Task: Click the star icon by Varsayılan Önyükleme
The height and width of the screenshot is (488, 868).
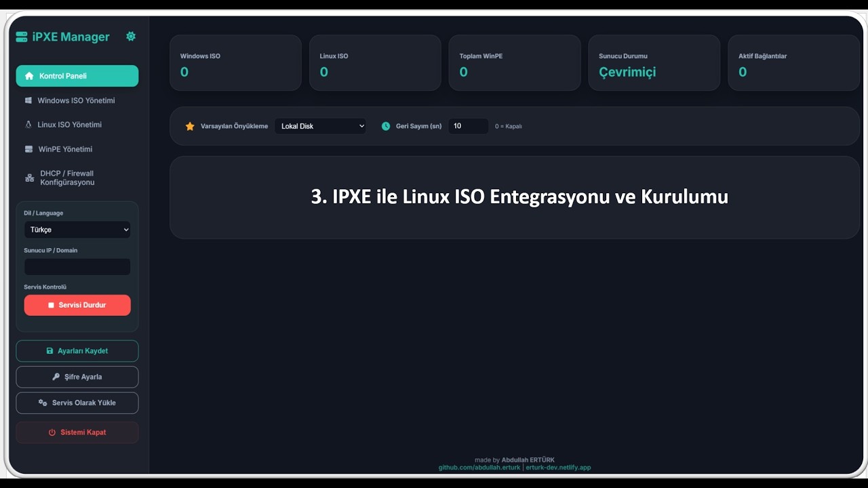Action: coord(190,126)
